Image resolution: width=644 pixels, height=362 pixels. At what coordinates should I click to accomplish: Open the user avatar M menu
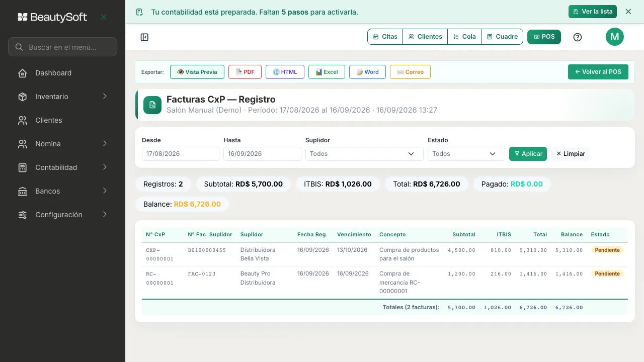pos(614,37)
